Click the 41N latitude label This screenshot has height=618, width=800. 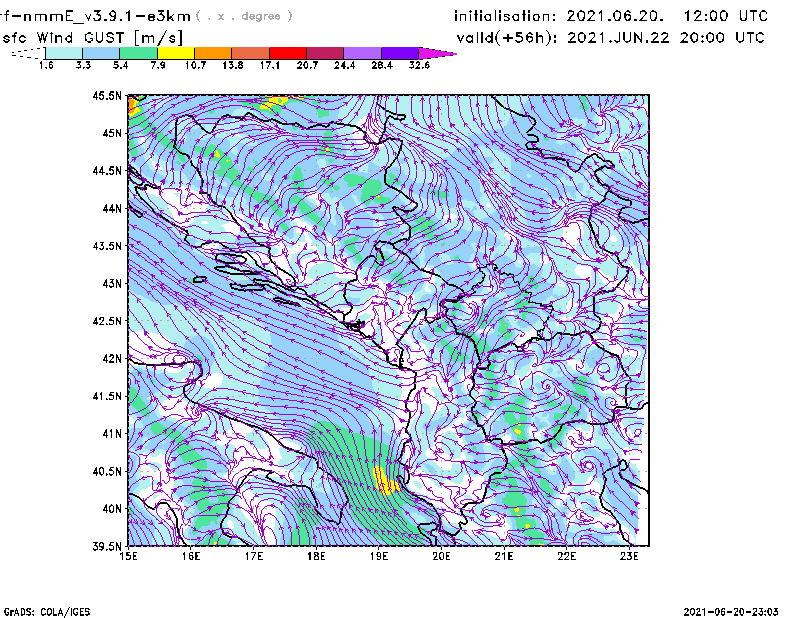point(112,434)
